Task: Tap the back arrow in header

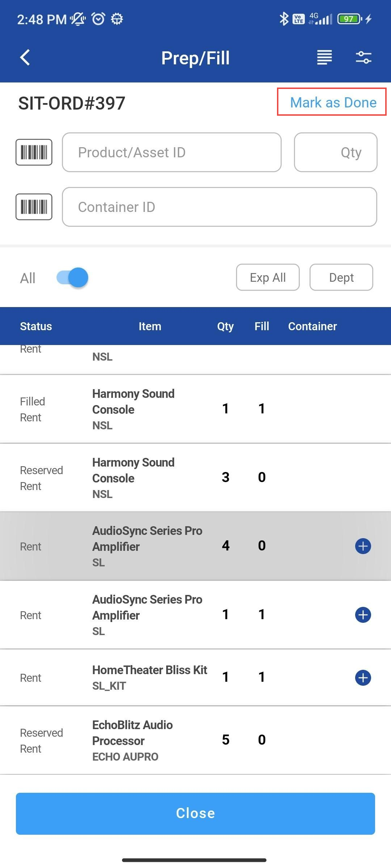Action: 25,58
